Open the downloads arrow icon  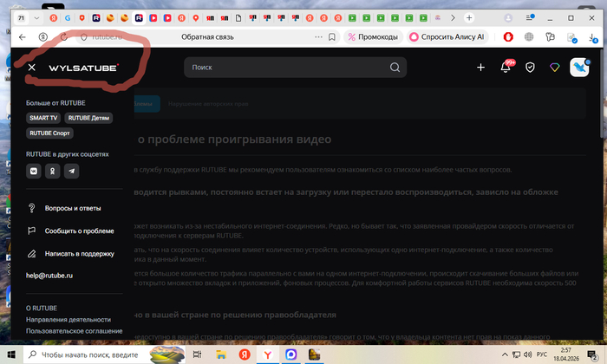[x=592, y=37]
